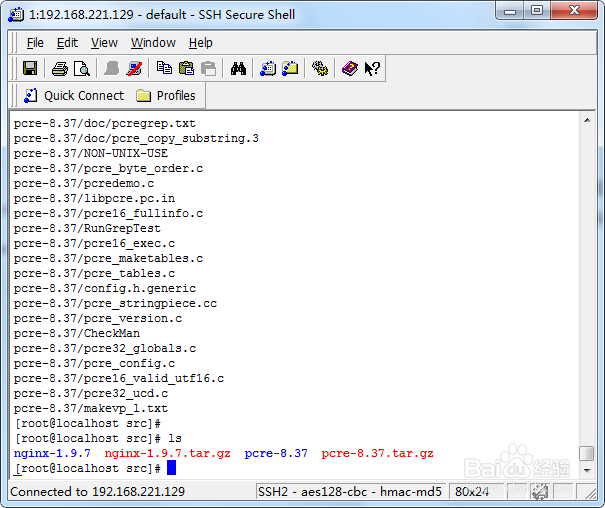Click the Print icon
605x508 pixels.
(x=59, y=69)
